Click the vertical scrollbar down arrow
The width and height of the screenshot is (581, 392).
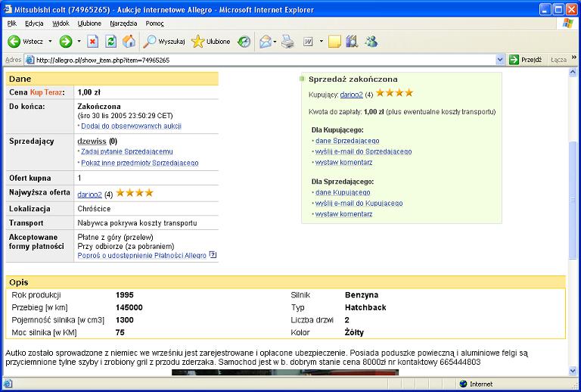(573, 371)
